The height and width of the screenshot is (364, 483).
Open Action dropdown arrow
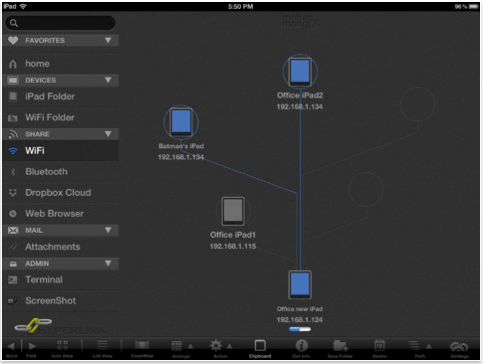click(230, 346)
